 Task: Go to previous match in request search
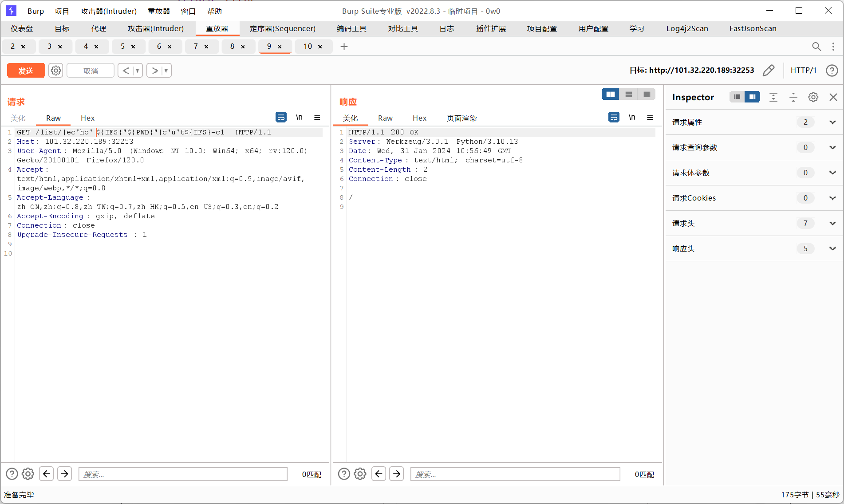click(47, 474)
